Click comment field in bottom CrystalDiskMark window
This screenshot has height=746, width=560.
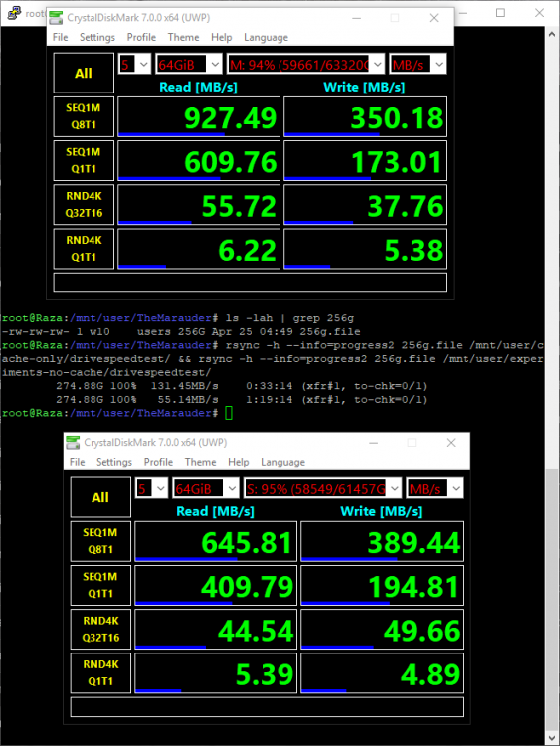[x=267, y=707]
